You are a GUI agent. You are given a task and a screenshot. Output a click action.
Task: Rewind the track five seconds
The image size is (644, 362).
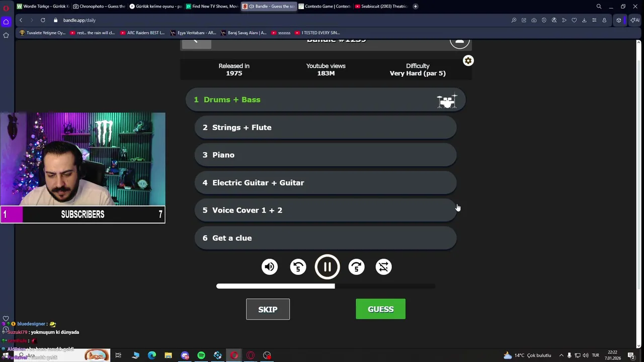pos(298,267)
